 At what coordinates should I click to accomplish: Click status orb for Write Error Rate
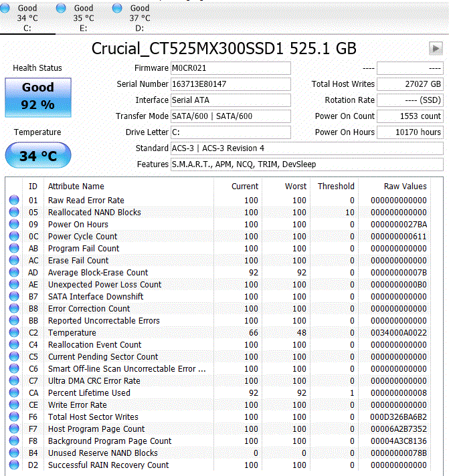[x=14, y=404]
